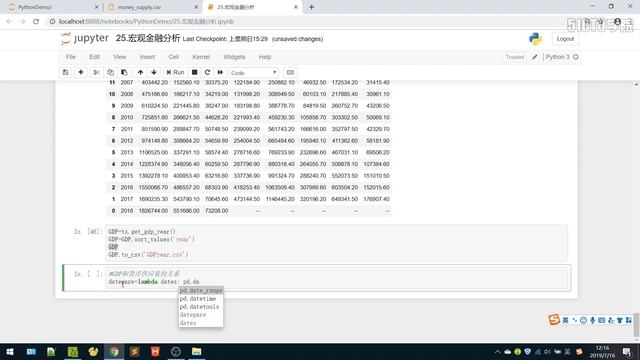Open the View menu
Viewport: 640px width, 360px height.
pos(120,57)
